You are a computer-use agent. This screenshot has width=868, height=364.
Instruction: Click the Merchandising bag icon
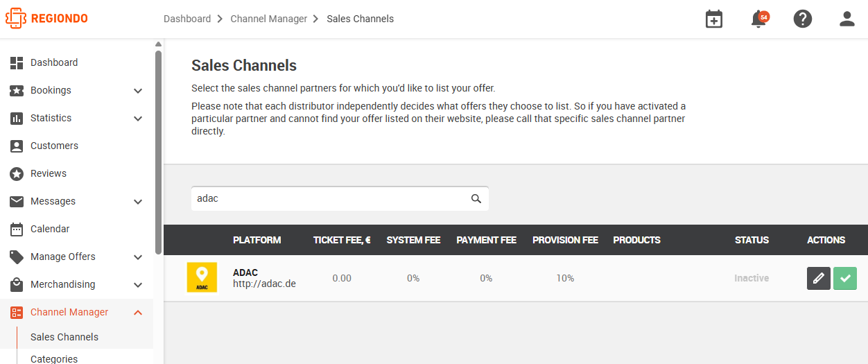tap(17, 284)
